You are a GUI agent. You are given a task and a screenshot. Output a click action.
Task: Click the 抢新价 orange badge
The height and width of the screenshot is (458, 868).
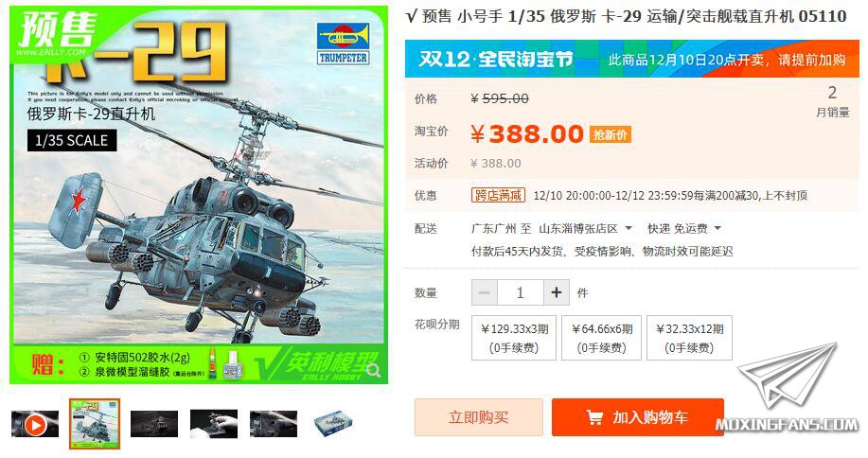610,135
